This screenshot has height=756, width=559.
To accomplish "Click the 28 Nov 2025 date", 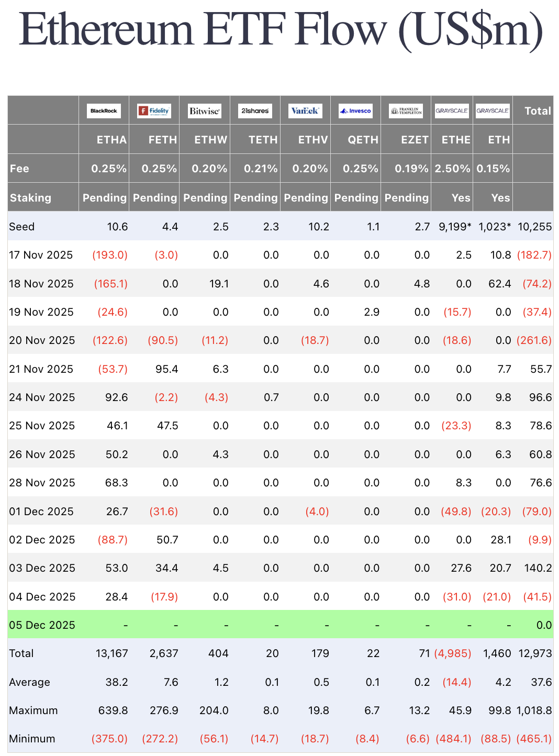I will pos(42,483).
